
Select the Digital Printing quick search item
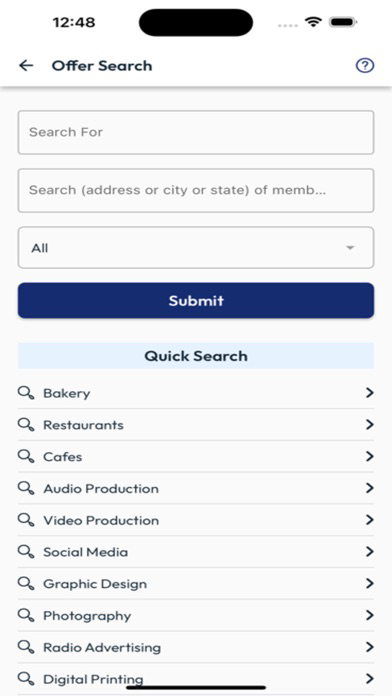pyautogui.click(x=196, y=679)
